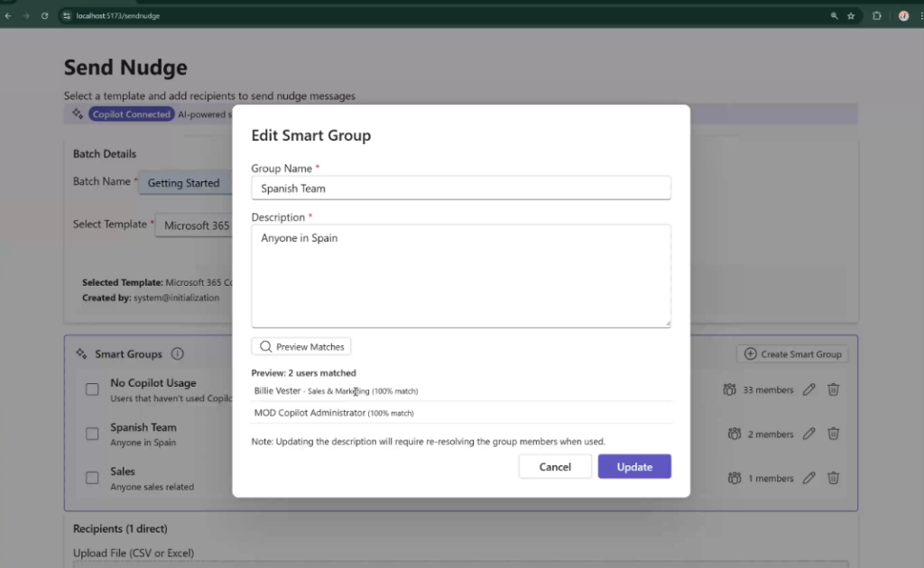Screen dimensions: 924x568
Task: Click the pencil icon for Spanish Team
Action: (x=808, y=434)
